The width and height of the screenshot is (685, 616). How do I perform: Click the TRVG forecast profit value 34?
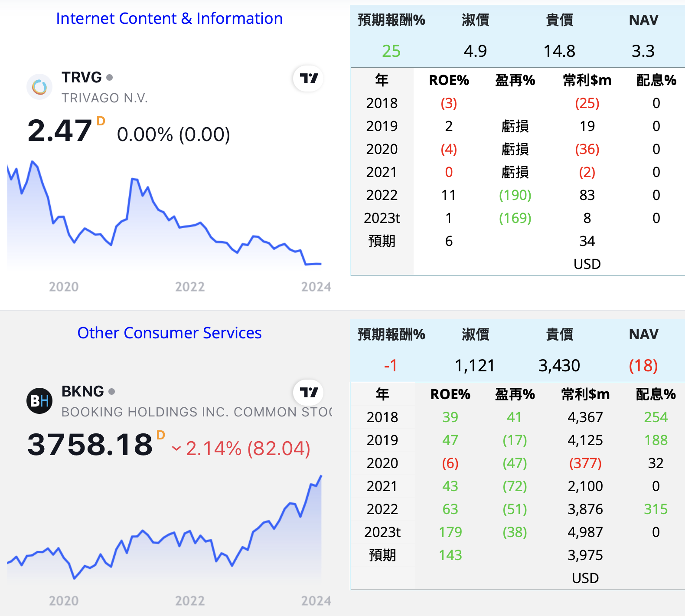pos(587,241)
